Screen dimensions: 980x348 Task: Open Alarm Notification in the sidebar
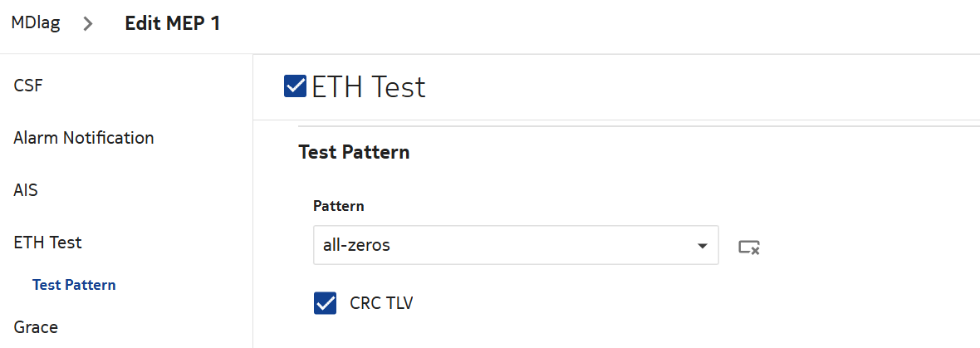click(84, 138)
